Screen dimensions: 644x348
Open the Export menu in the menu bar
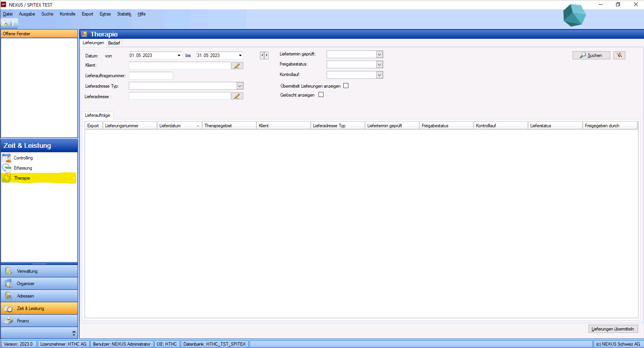coord(87,14)
